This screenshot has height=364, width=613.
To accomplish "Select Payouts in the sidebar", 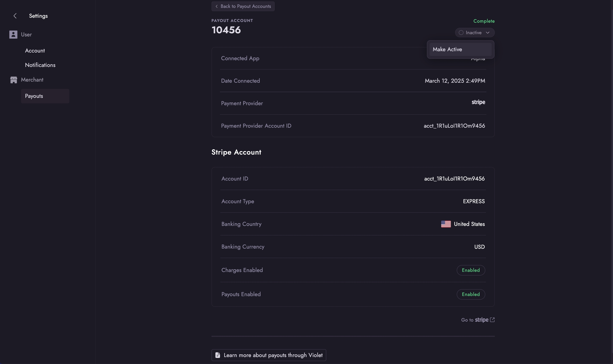I will (x=34, y=96).
